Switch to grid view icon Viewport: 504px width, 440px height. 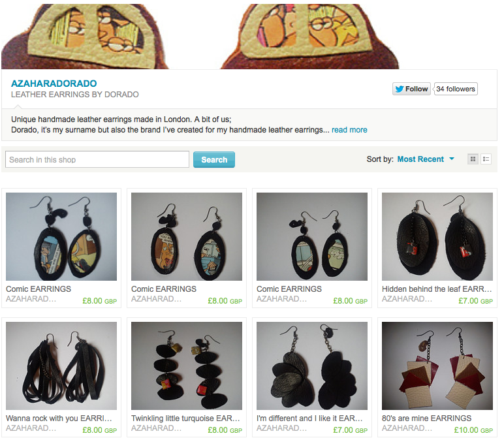473,159
